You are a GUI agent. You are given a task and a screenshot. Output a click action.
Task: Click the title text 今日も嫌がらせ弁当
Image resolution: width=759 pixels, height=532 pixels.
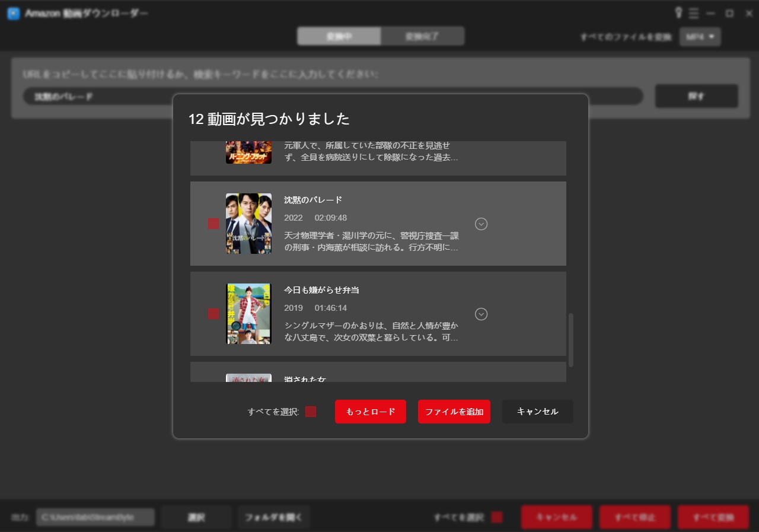coord(321,290)
